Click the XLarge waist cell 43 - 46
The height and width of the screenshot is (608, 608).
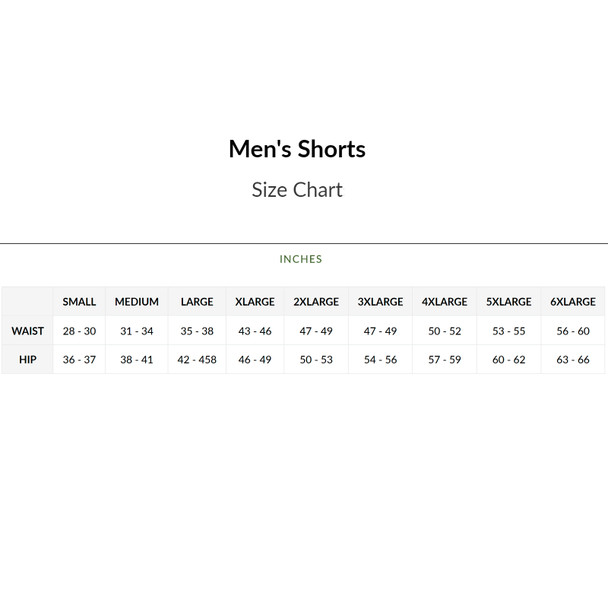(x=255, y=331)
